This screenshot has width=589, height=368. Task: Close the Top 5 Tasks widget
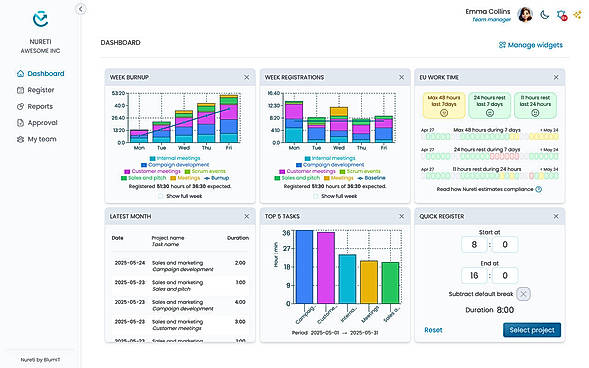[x=401, y=217]
